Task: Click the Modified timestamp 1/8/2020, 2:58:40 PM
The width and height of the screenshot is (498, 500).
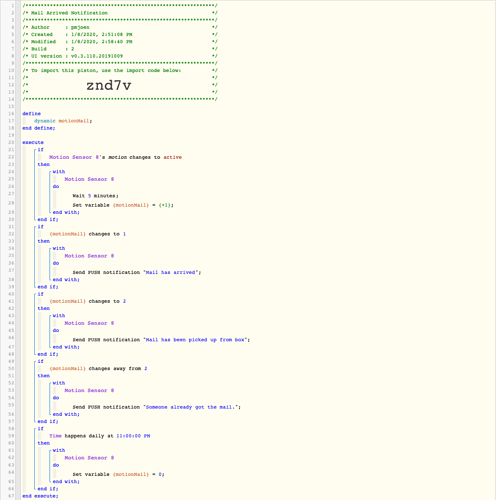Action: [x=102, y=42]
